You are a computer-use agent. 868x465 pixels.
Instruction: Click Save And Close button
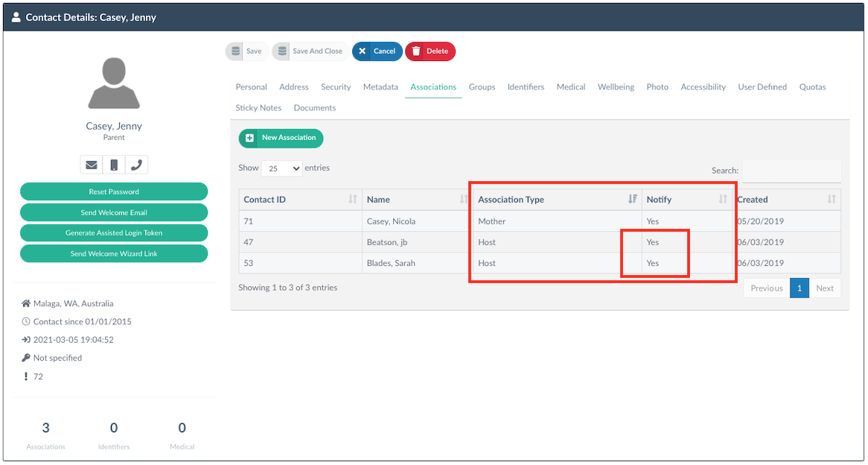310,51
